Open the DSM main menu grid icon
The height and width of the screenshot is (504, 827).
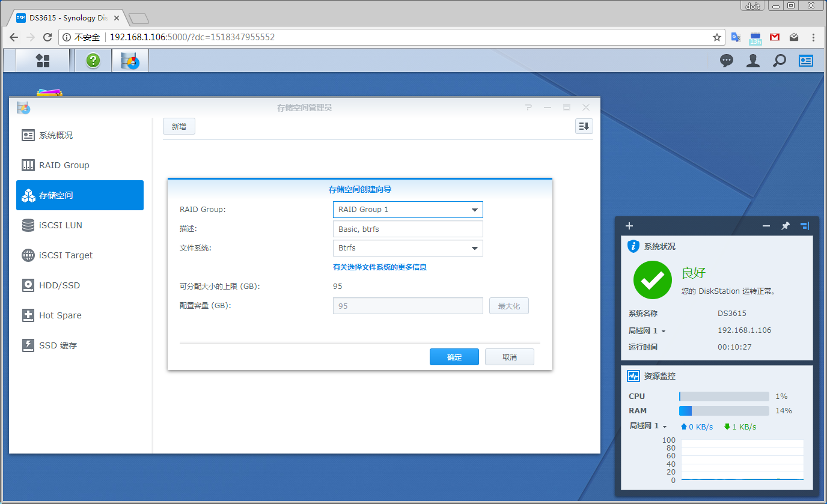pyautogui.click(x=43, y=60)
